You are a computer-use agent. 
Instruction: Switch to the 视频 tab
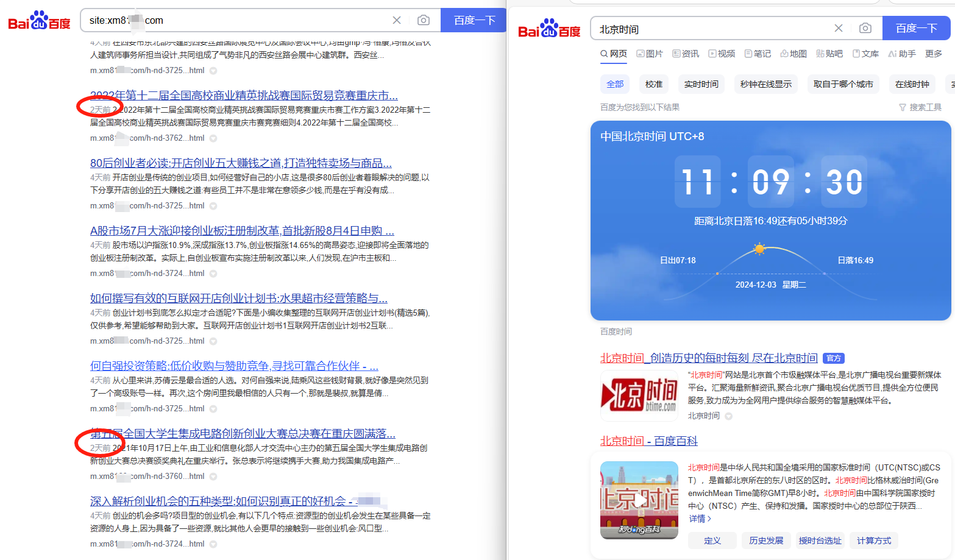pyautogui.click(x=722, y=54)
